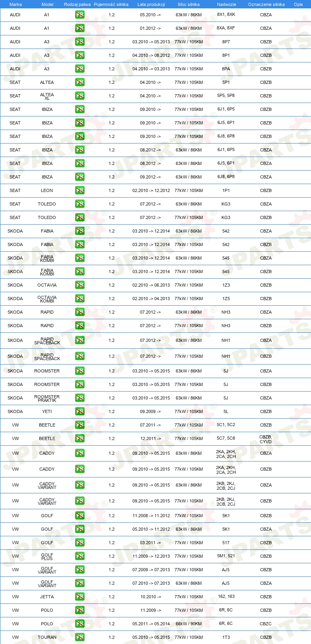Image resolution: width=311 pixels, height=644 pixels.
Task: Click the '11.2008 -> 11.2012' production years cell
Action: point(151,516)
